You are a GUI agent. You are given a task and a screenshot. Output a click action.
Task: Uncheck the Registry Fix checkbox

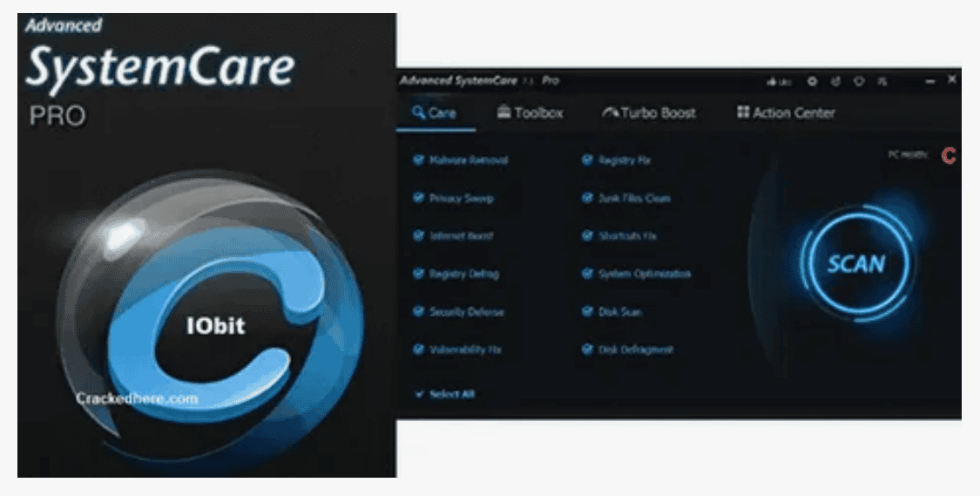[x=587, y=160]
